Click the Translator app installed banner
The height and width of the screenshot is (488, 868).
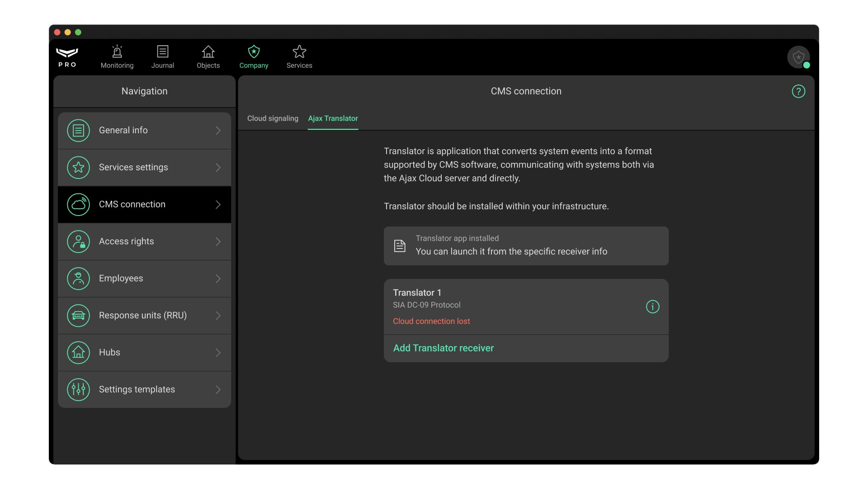(526, 246)
